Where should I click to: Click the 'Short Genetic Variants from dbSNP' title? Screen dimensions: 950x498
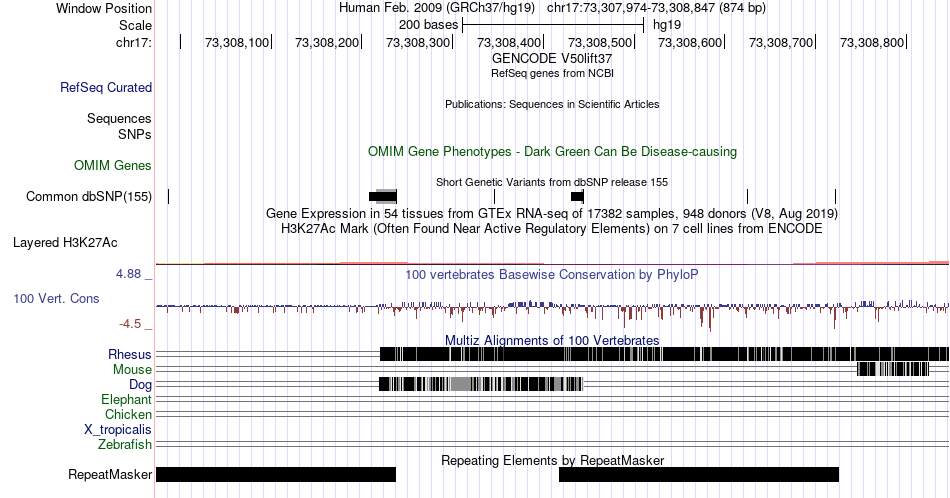tap(552, 182)
